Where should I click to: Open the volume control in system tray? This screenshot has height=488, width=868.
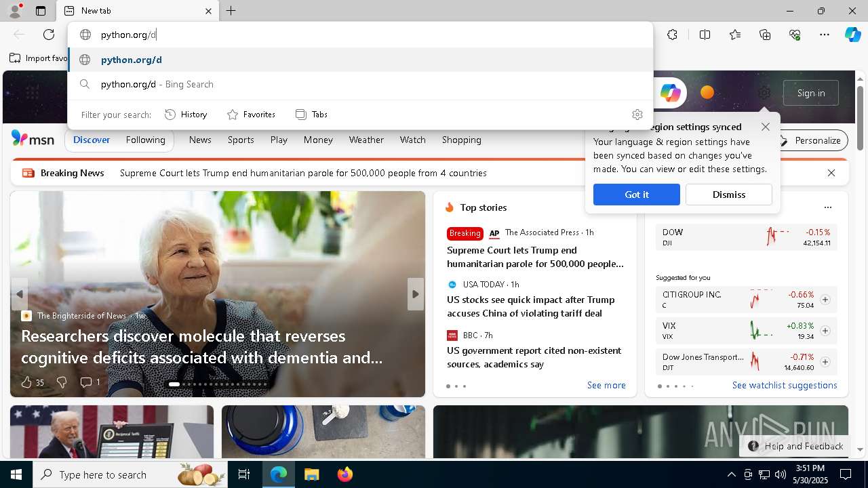coord(781,474)
